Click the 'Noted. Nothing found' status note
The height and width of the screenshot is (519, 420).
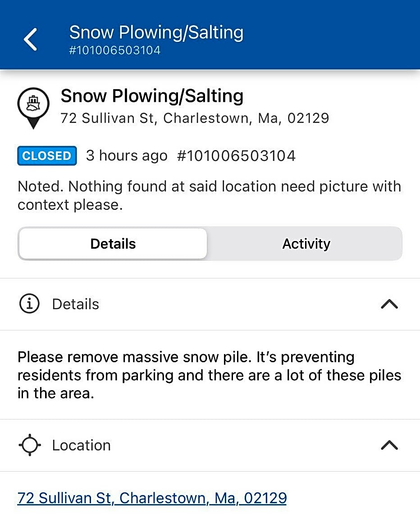(209, 196)
